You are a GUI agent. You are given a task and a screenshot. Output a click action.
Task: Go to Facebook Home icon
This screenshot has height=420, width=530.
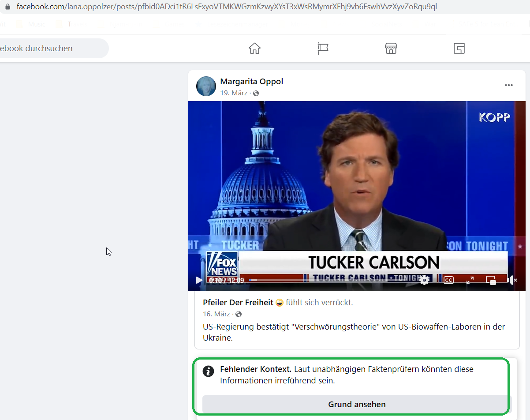click(254, 48)
